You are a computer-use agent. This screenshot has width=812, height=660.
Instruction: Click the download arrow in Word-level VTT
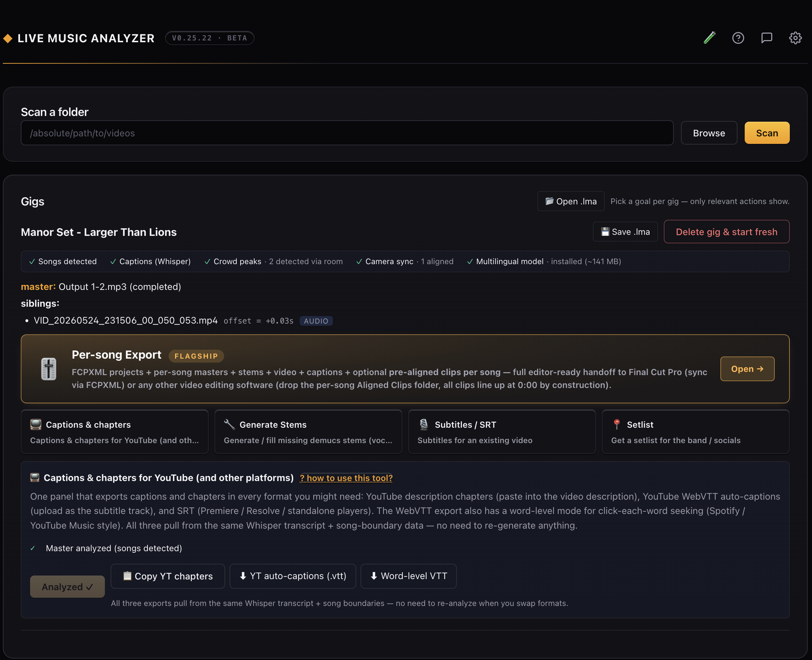tap(374, 576)
